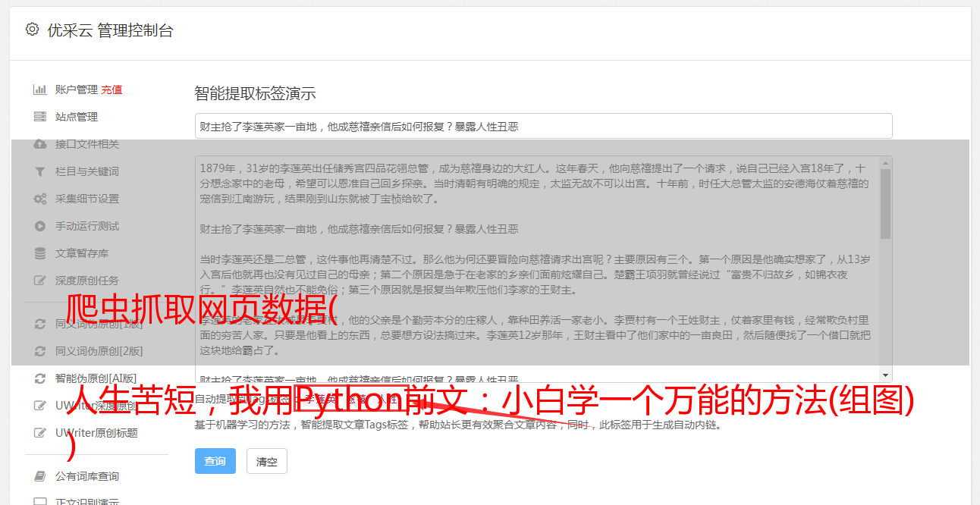The width and height of the screenshot is (980, 505).
Task: Click the refresh icon for 智能伪原创[AI版]
Action: coord(40,378)
